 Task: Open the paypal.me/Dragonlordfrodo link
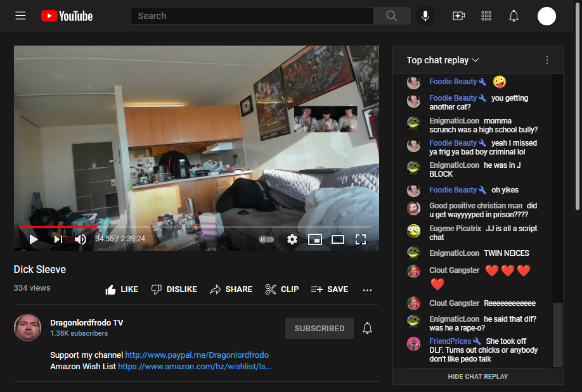(197, 355)
